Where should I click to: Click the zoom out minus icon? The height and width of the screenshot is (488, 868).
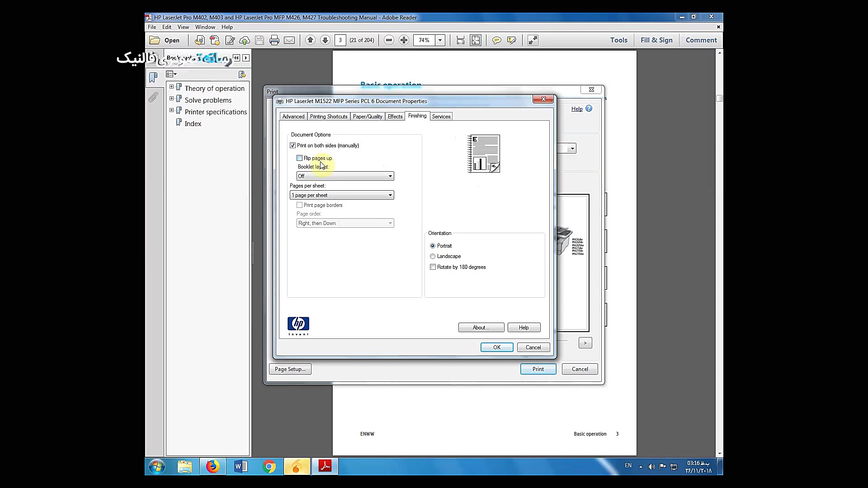point(389,40)
